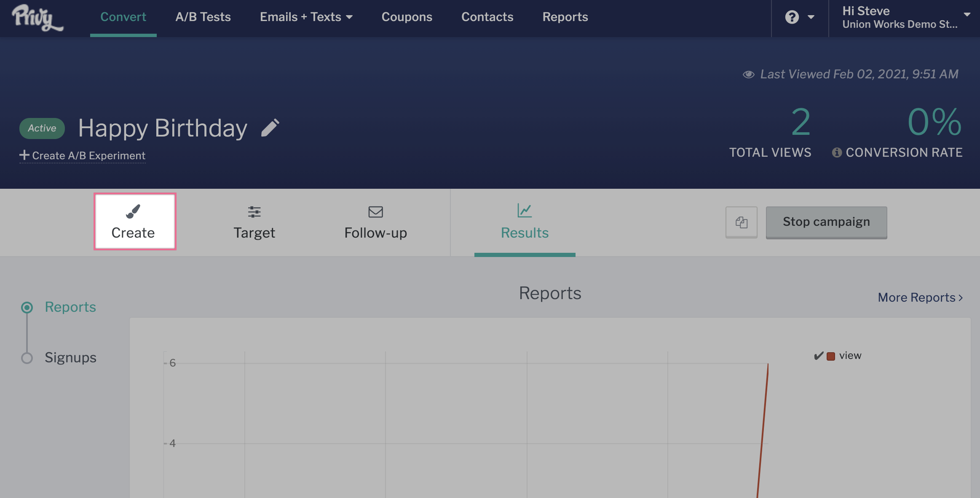The image size is (980, 498).
Task: Click the conversion rate info icon
Action: [837, 153]
